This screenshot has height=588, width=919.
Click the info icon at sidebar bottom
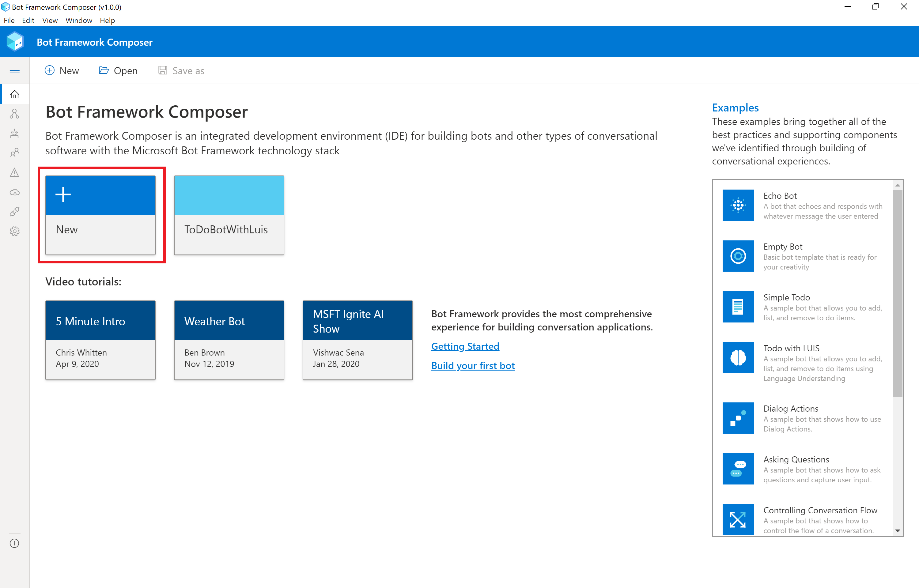(x=14, y=543)
